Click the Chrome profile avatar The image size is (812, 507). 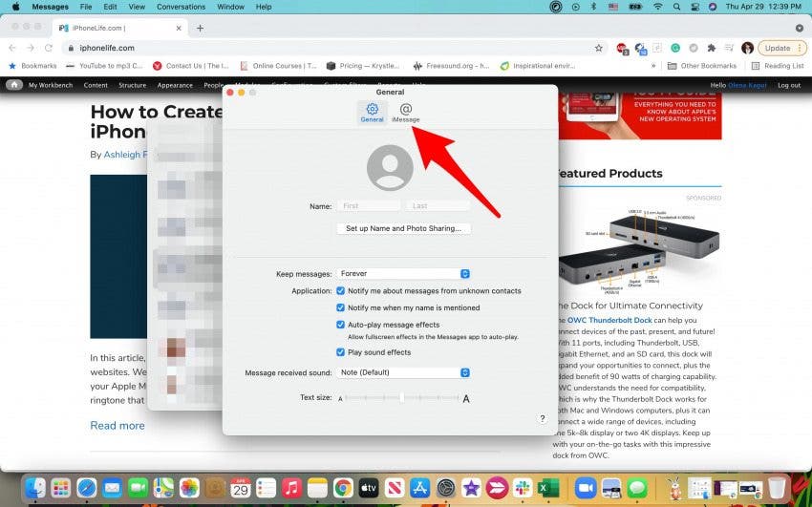[x=747, y=48]
